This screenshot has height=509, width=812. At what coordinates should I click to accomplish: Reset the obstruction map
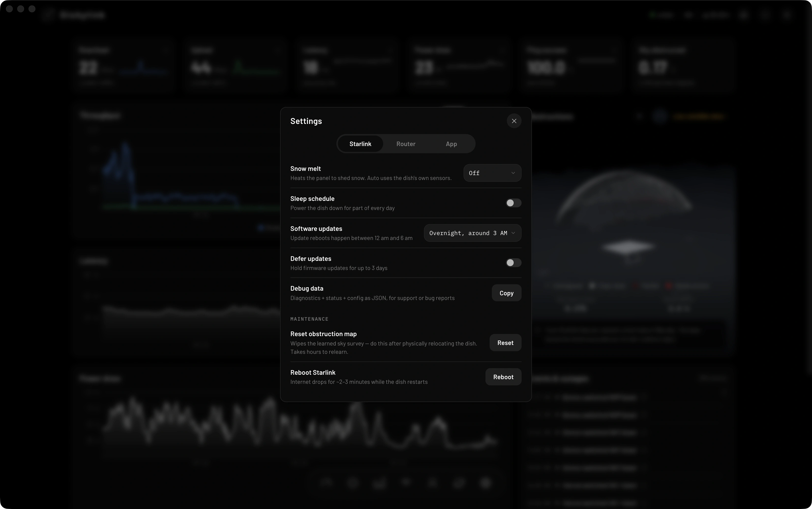[505, 343]
